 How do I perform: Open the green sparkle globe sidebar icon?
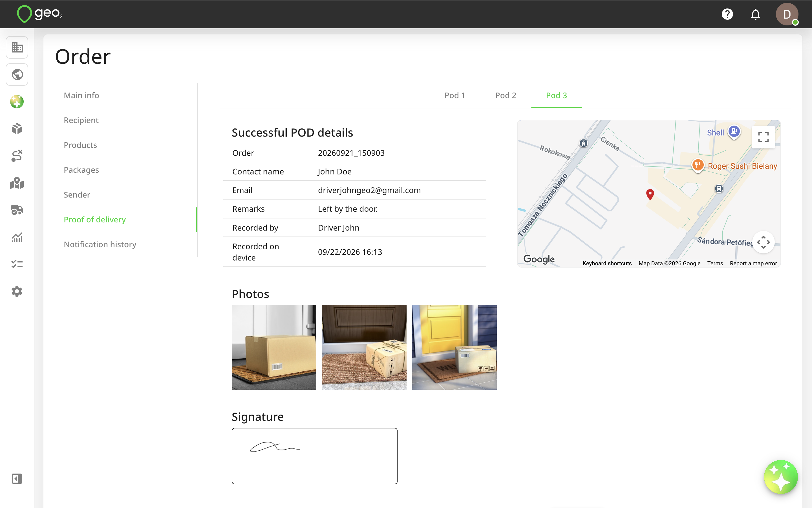(17, 102)
